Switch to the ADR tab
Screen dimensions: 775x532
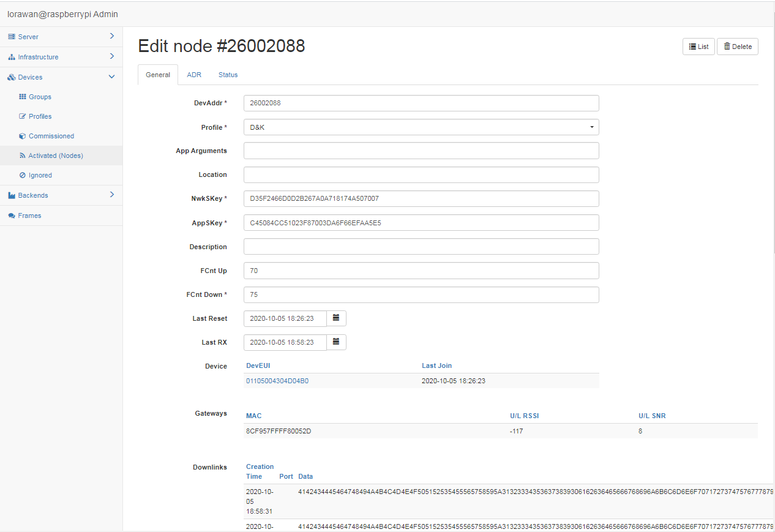[x=194, y=75]
